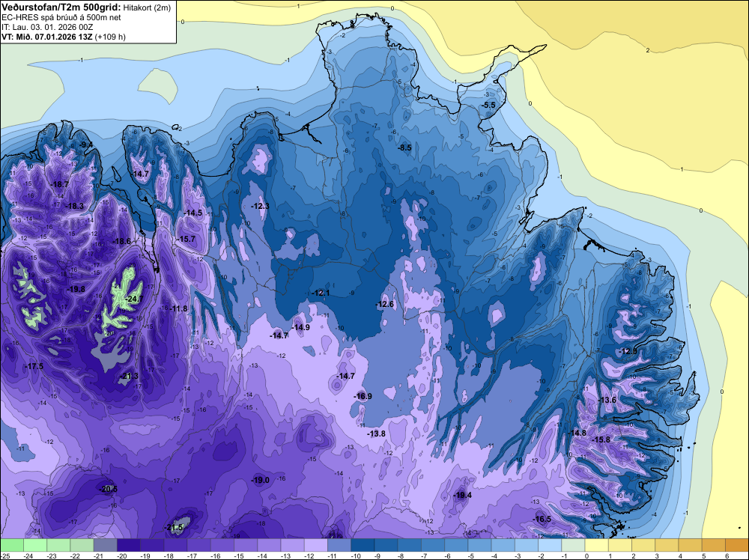This screenshot has width=749, height=560.
Task: Select the -15.8 temperature label
Action: coord(601,439)
